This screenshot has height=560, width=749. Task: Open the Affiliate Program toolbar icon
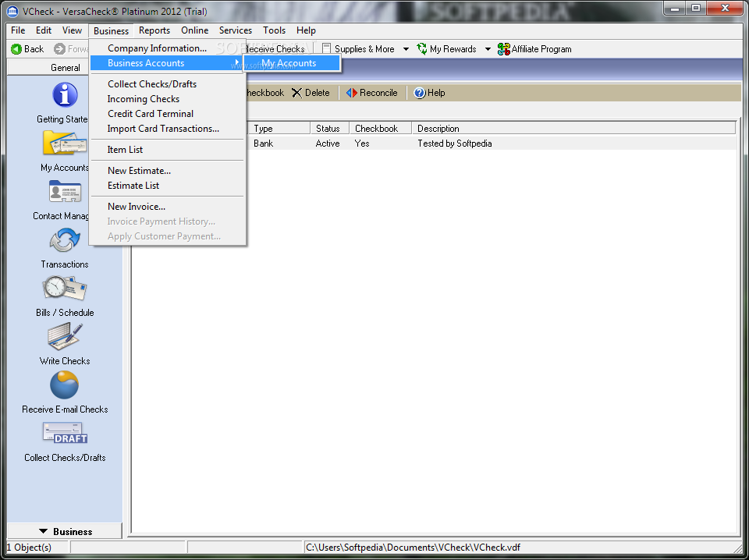point(503,48)
